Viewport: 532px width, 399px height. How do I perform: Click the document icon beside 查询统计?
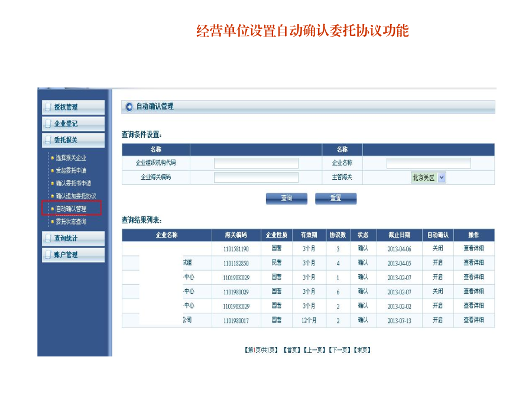[x=48, y=238]
